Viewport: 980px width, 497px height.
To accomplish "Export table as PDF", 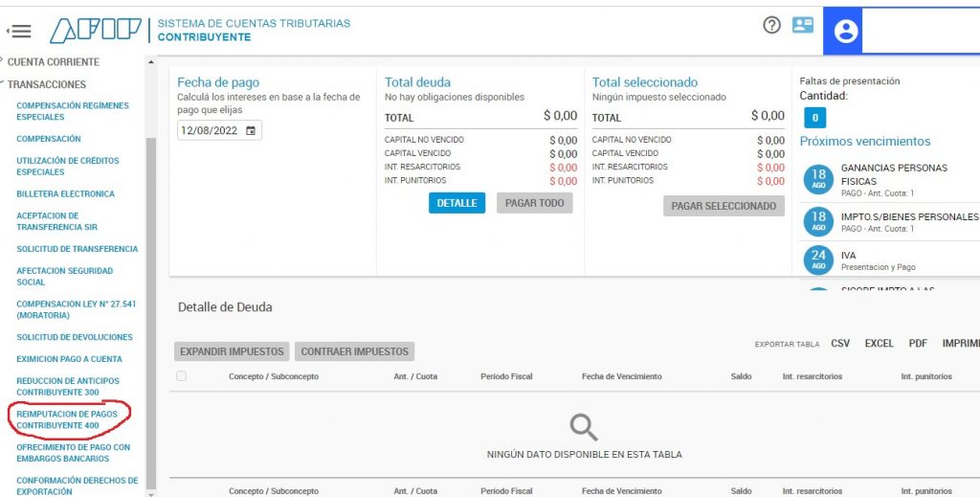I will pos(918,343).
